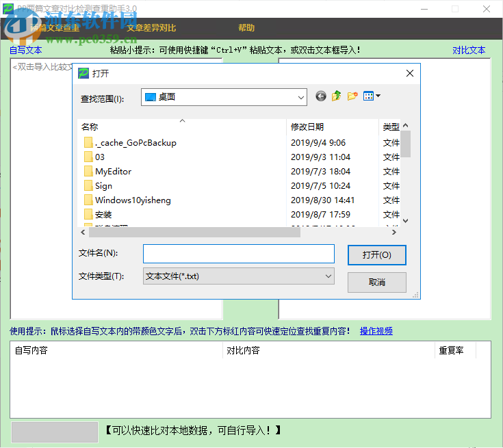Sort files by 名称 column header
The width and height of the screenshot is (503, 448).
182,127
